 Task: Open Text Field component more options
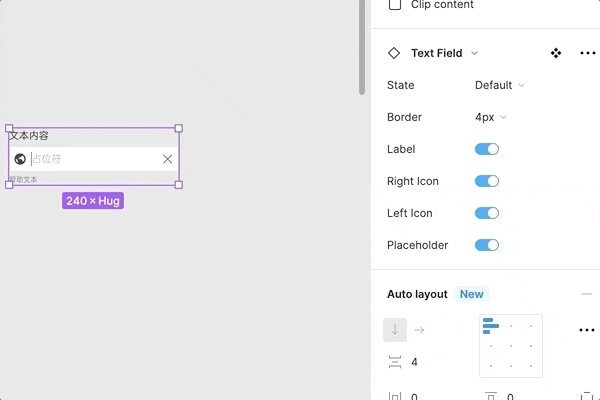587,53
